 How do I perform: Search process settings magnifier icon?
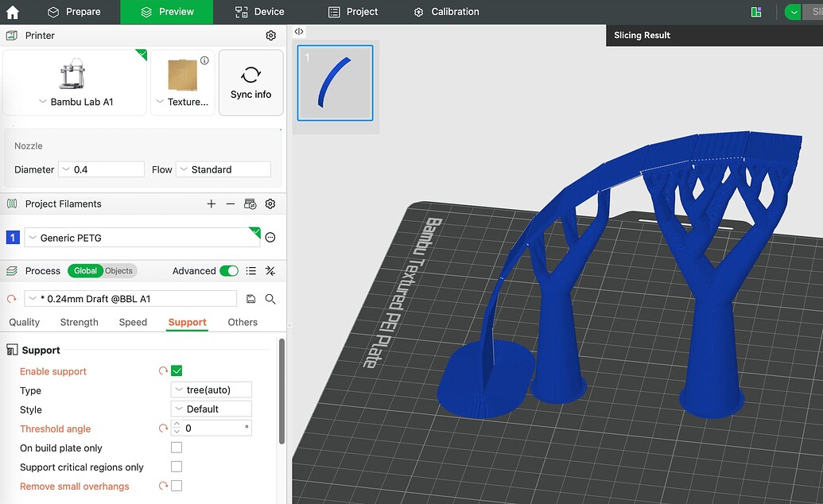pos(270,299)
